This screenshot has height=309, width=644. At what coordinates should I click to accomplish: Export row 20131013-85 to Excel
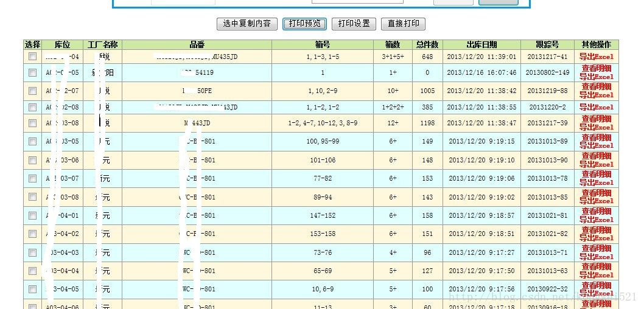click(x=597, y=201)
